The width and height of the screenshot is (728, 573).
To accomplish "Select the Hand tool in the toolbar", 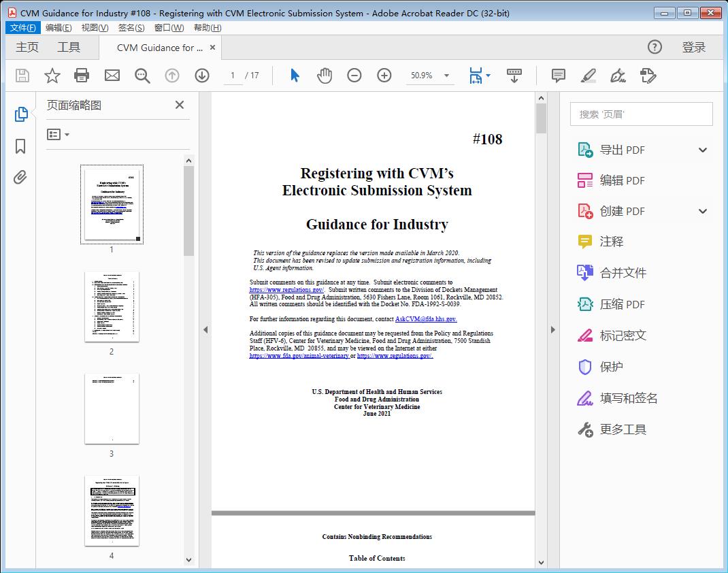I will click(325, 76).
